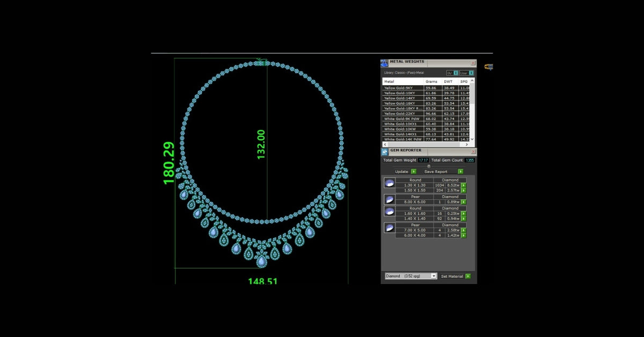The image size is (644, 337).
Task: Select the 8.00 X 6.00 Pear gem icon
Action: tap(389, 200)
